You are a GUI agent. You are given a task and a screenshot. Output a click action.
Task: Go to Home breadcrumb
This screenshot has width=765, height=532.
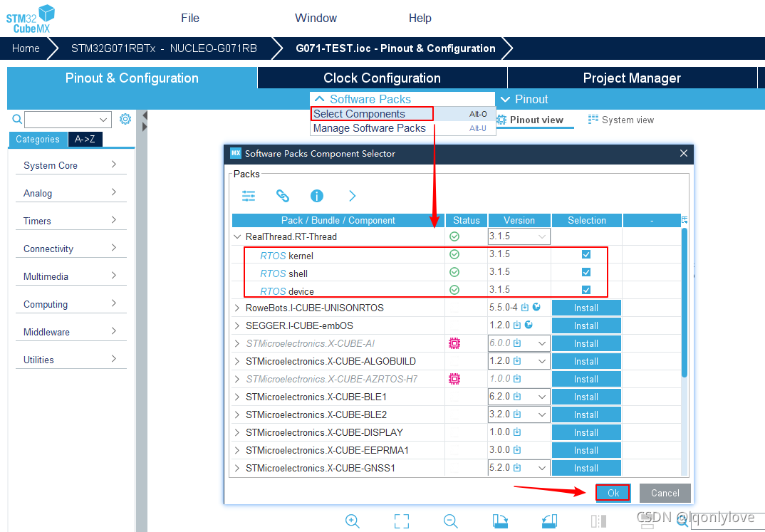point(26,48)
